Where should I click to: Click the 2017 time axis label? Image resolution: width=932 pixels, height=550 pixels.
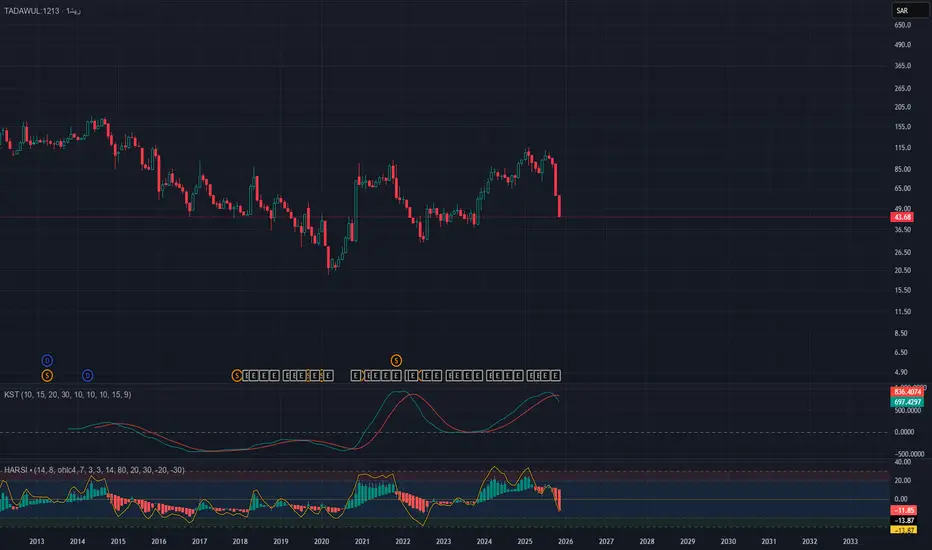pyautogui.click(x=199, y=541)
